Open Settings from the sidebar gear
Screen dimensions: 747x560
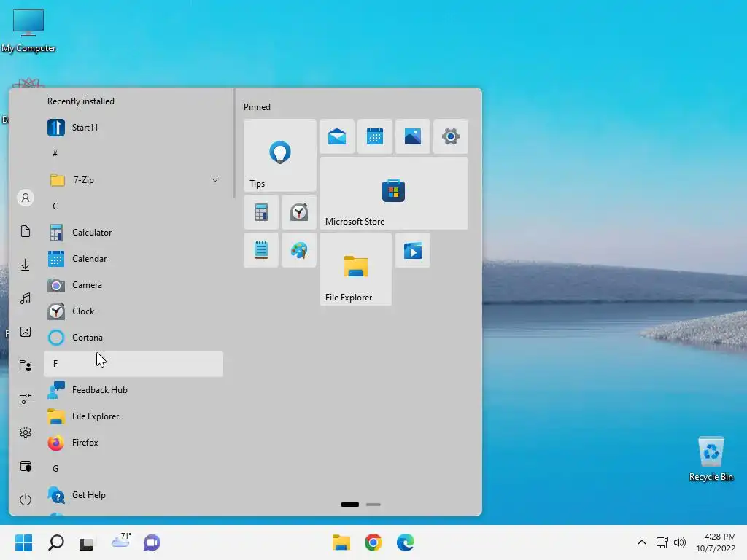click(x=26, y=432)
